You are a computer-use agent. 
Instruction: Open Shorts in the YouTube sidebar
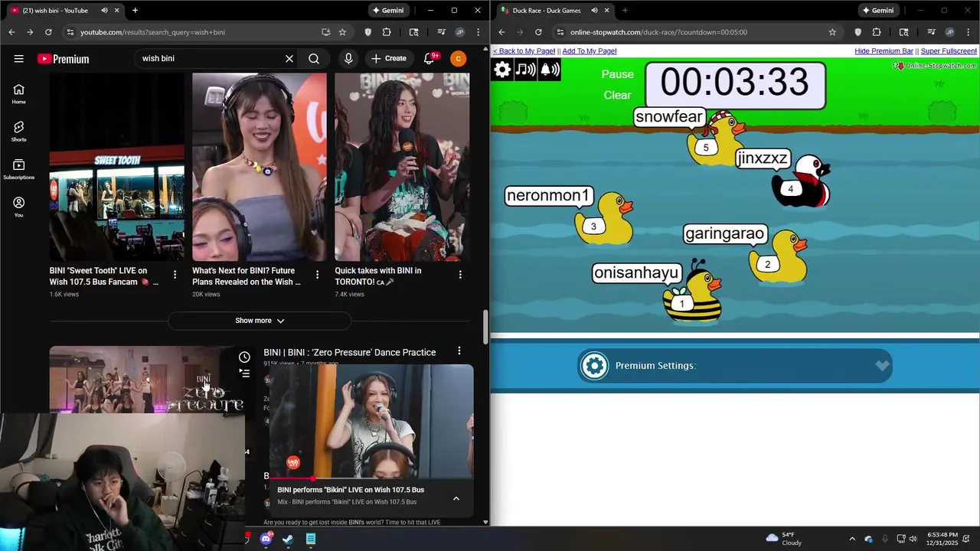[x=18, y=131]
